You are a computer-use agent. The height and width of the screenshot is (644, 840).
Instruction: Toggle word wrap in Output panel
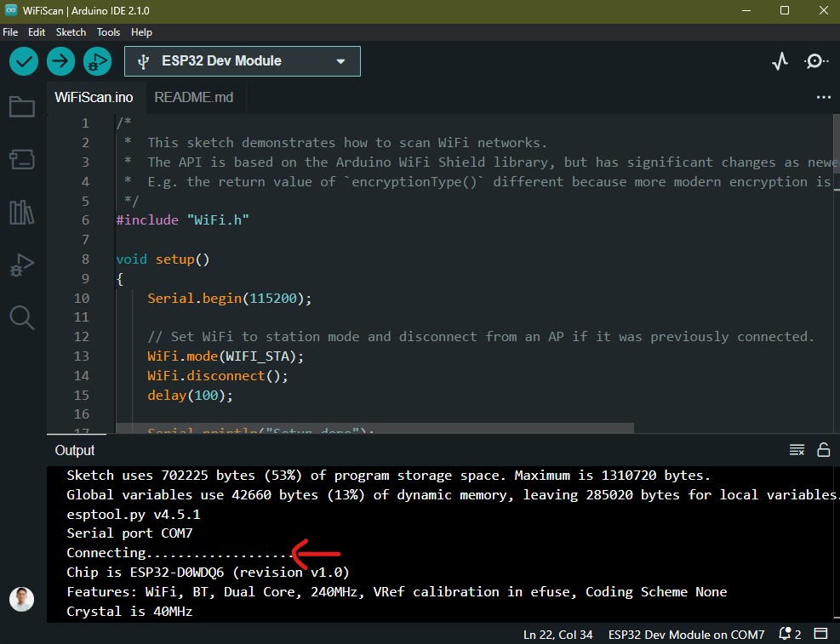797,450
